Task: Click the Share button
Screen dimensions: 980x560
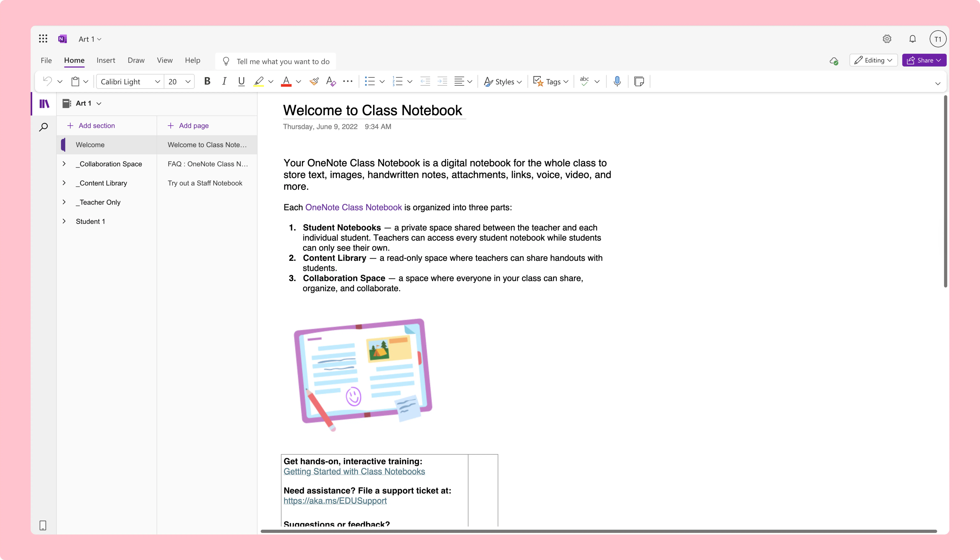Action: point(924,60)
